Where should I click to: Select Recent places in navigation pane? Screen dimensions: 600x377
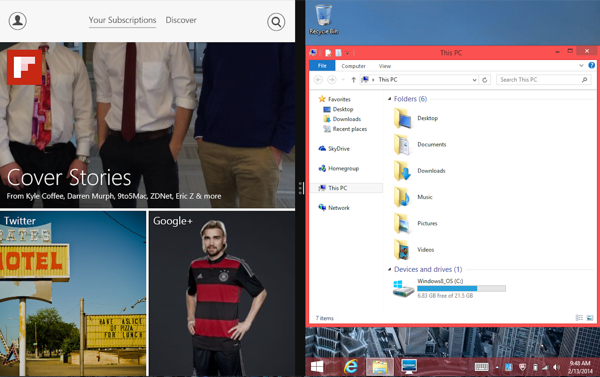345,129
